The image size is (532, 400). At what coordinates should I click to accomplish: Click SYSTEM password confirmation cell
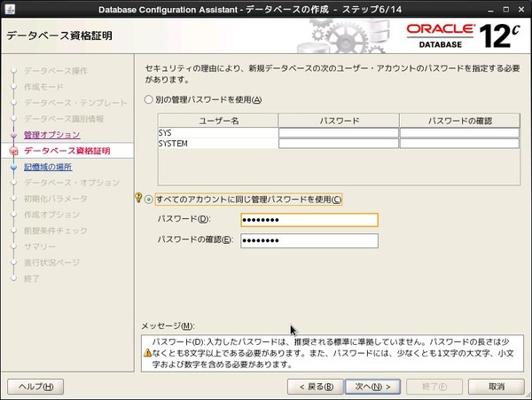pos(459,143)
